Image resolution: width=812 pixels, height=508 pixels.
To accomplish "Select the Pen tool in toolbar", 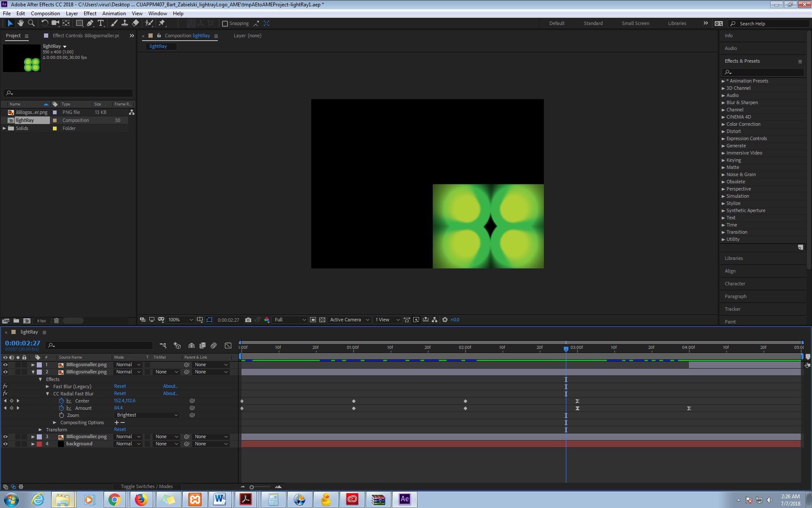I will (89, 23).
